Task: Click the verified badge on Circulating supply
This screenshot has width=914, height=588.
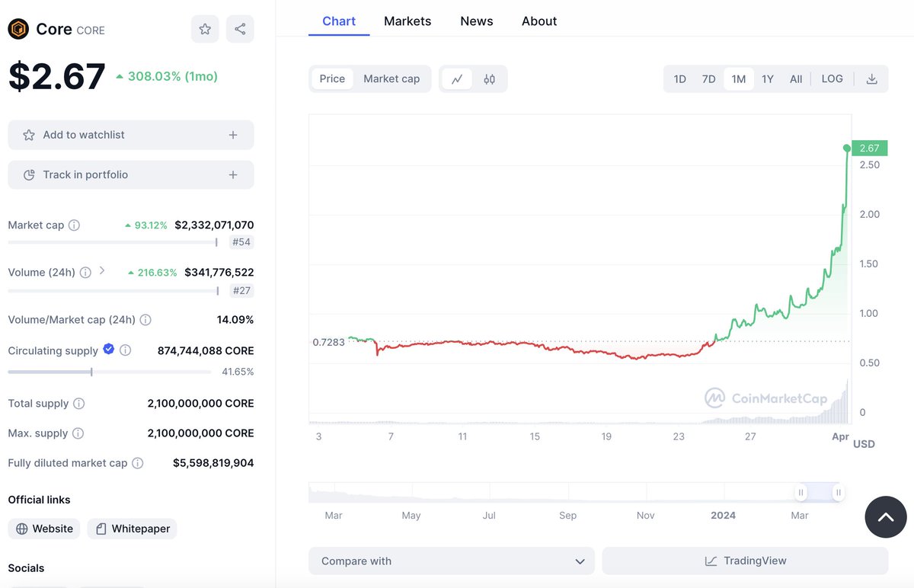Action: click(x=108, y=349)
